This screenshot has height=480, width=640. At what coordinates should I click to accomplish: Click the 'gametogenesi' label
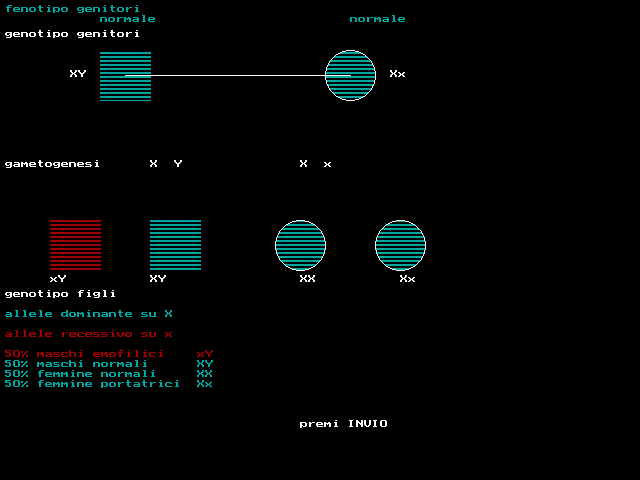[52, 164]
